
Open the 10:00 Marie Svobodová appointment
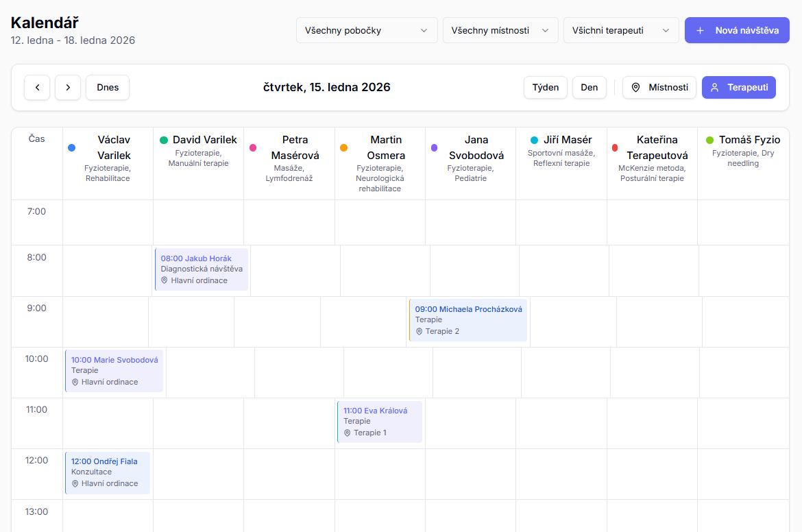click(x=114, y=371)
